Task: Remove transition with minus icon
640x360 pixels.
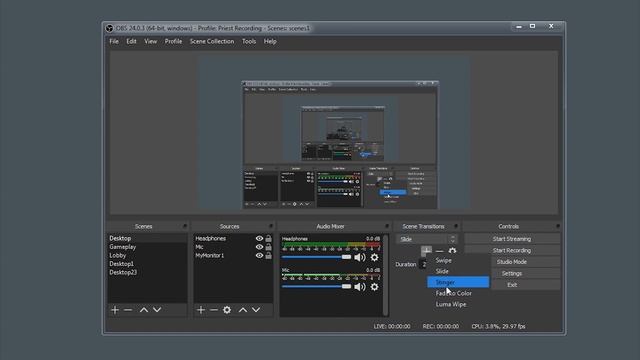Action: coord(440,251)
